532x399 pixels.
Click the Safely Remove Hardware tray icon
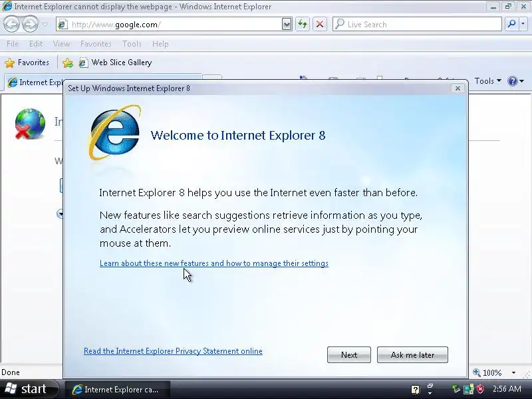[x=456, y=389]
